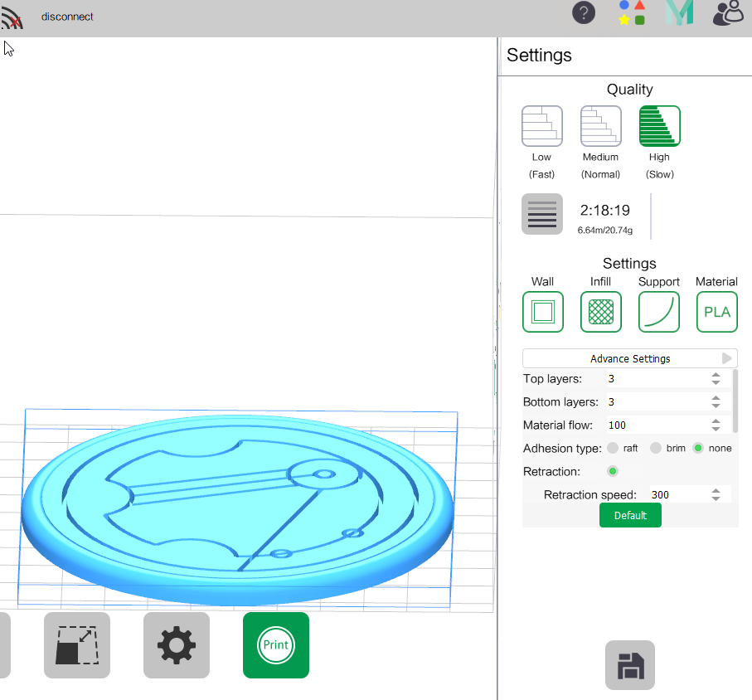Open the Support settings icon
This screenshot has width=752, height=700.
[x=659, y=312]
